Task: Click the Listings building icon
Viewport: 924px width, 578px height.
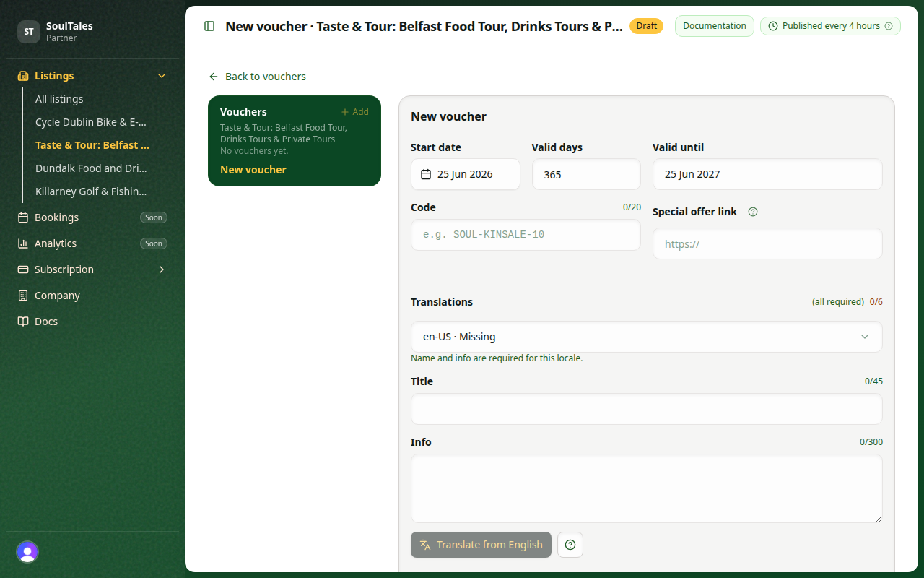Action: pos(23,76)
